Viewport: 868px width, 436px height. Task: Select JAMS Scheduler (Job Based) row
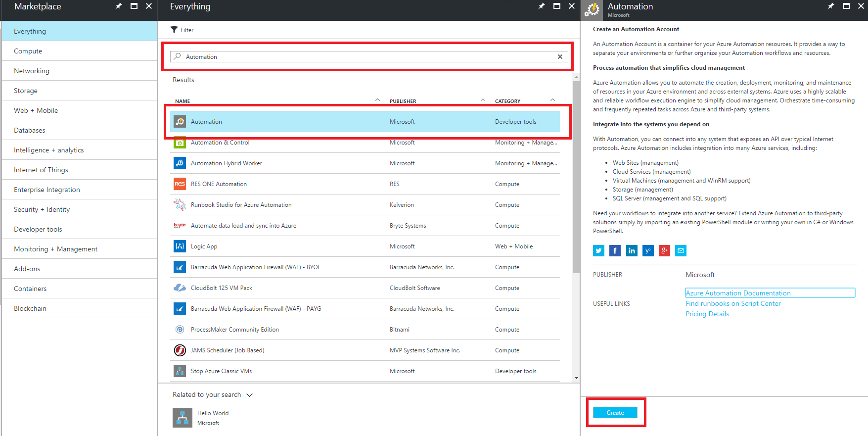(x=365, y=350)
